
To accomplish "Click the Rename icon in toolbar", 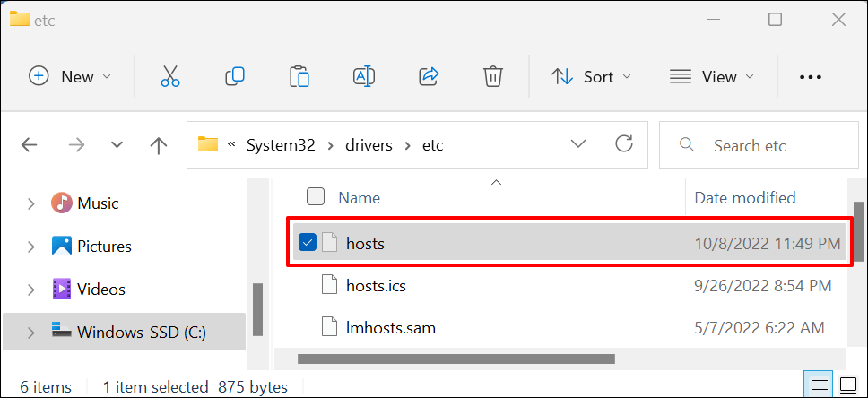I will point(363,77).
